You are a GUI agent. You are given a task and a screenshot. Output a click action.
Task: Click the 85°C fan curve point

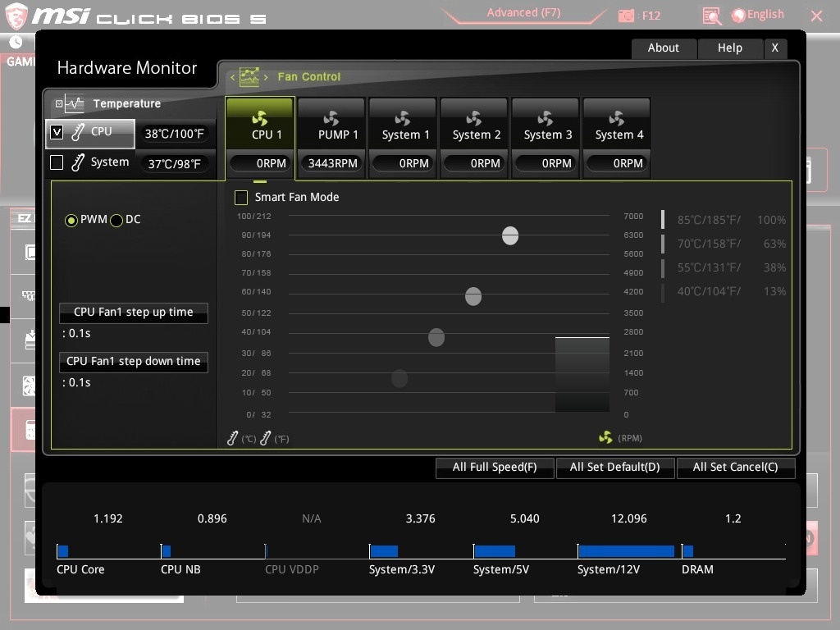tap(510, 235)
